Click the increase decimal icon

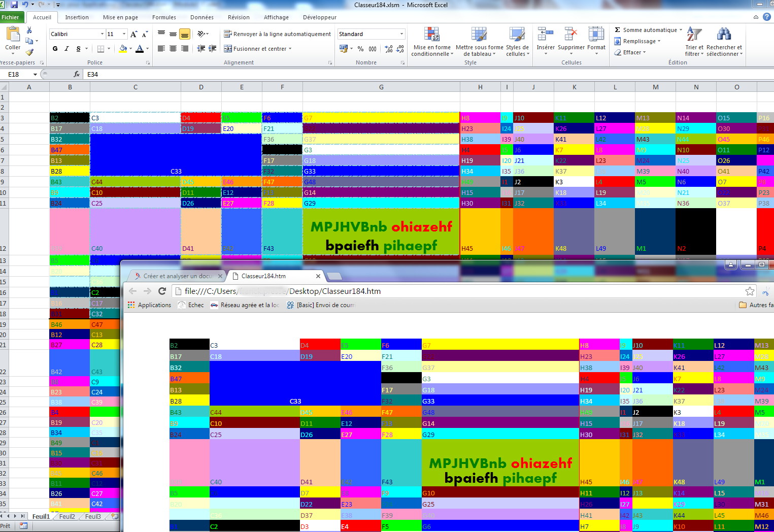(389, 49)
